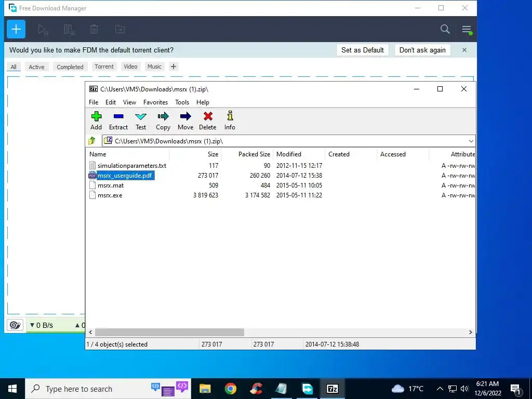The width and height of the screenshot is (532, 399).
Task: Click the left arrow of horizontal scrollbar
Action: coord(90,332)
